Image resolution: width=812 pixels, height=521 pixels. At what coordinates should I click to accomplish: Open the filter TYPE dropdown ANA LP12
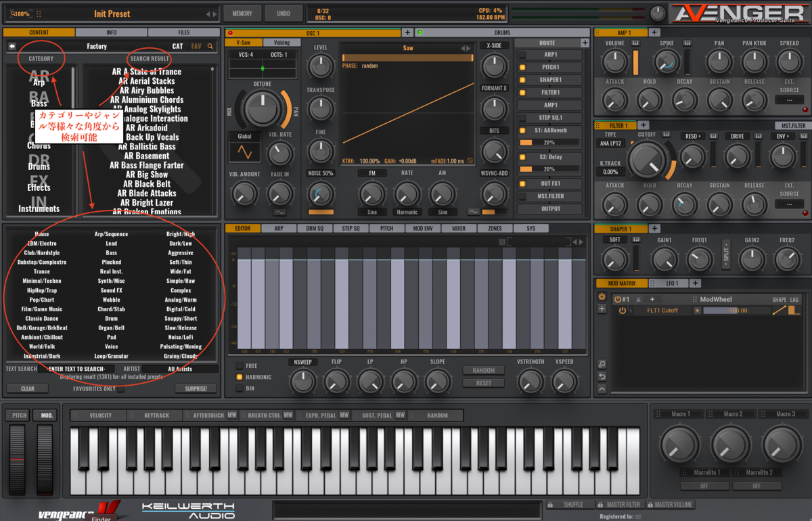(x=610, y=143)
